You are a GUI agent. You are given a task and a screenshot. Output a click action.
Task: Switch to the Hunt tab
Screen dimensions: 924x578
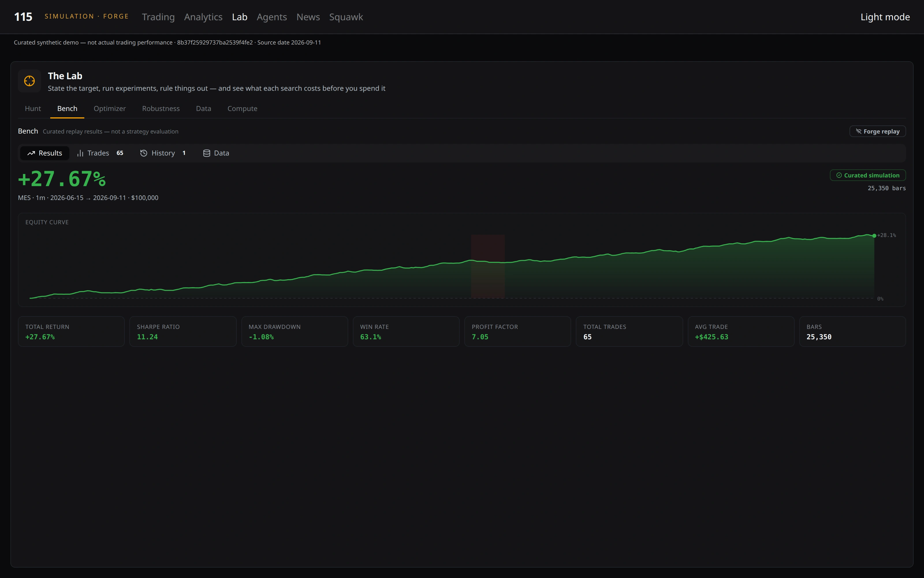coord(33,109)
